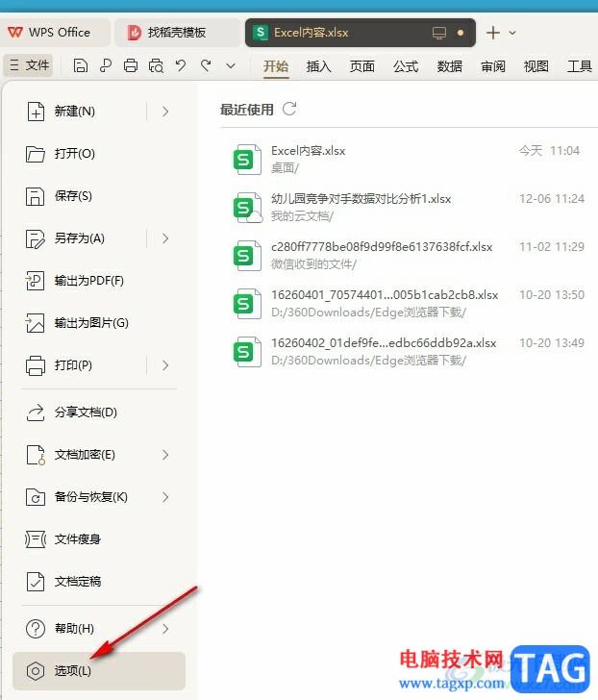Image resolution: width=598 pixels, height=700 pixels.
Task: Switch to the 页面 ribbon tab
Action: pos(361,66)
